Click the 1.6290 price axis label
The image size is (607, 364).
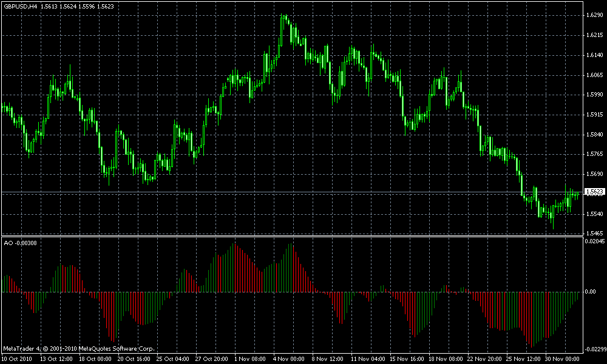(x=595, y=15)
